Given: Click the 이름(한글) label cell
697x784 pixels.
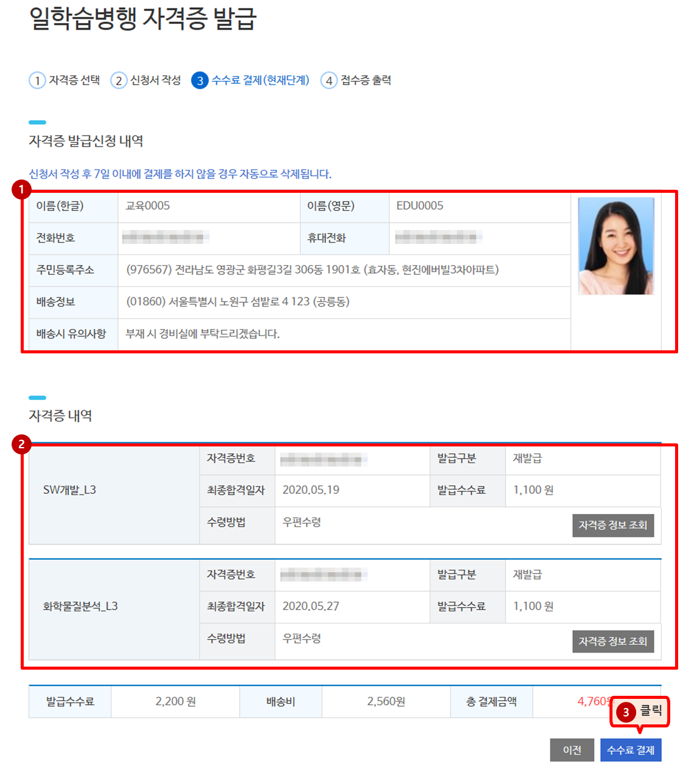Looking at the screenshot, I should [x=73, y=206].
